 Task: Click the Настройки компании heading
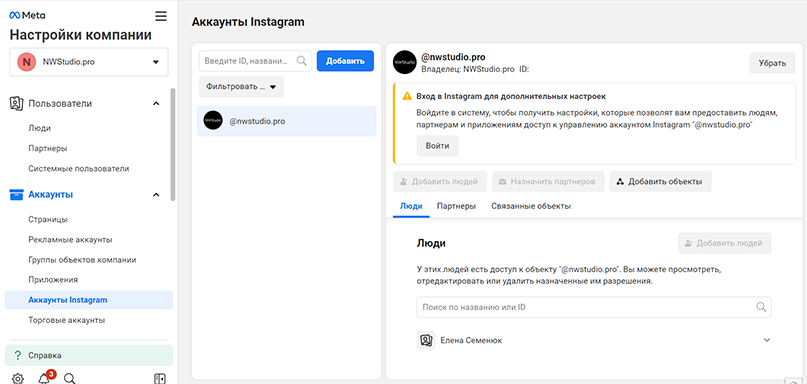(x=81, y=35)
